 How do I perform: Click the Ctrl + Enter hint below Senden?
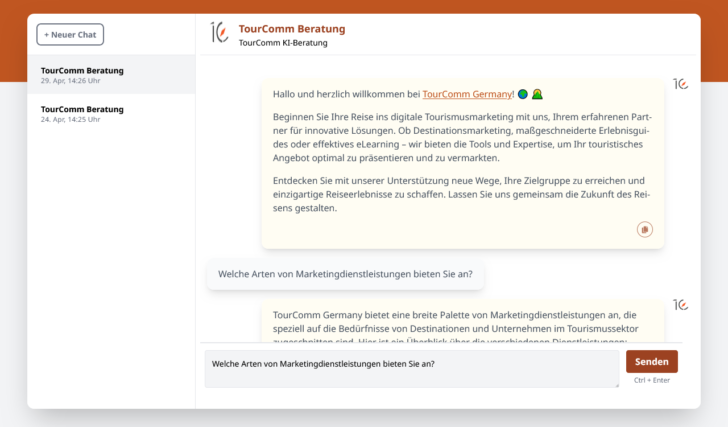(651, 380)
